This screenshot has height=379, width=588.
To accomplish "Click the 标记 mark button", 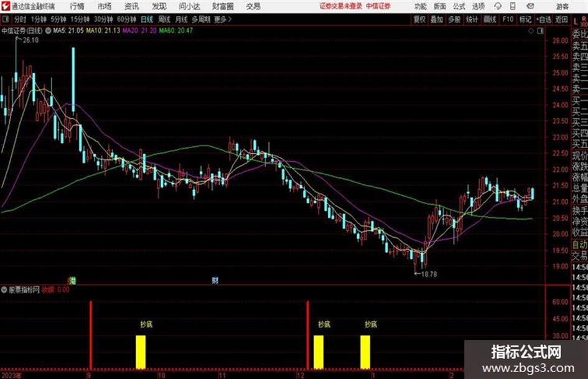I will 525,19.
